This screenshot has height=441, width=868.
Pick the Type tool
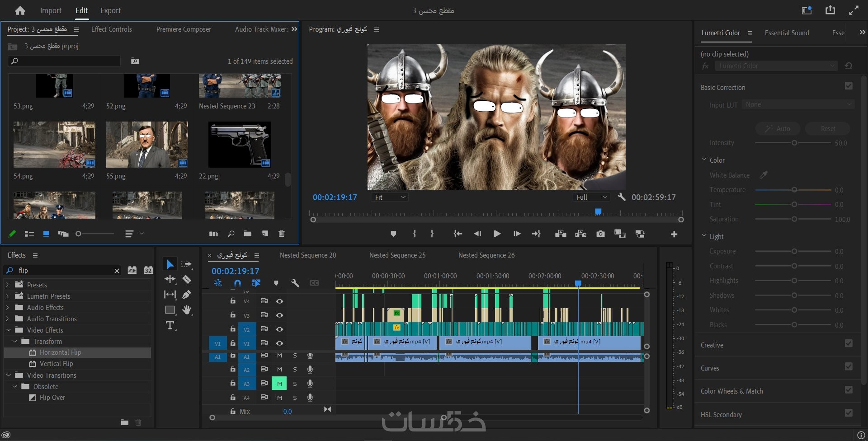click(x=170, y=325)
